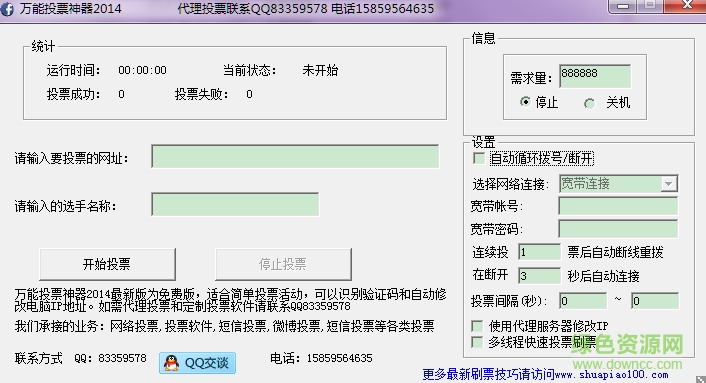Focus the 需求量 field showing 888888
The image size is (706, 383).
[595, 76]
